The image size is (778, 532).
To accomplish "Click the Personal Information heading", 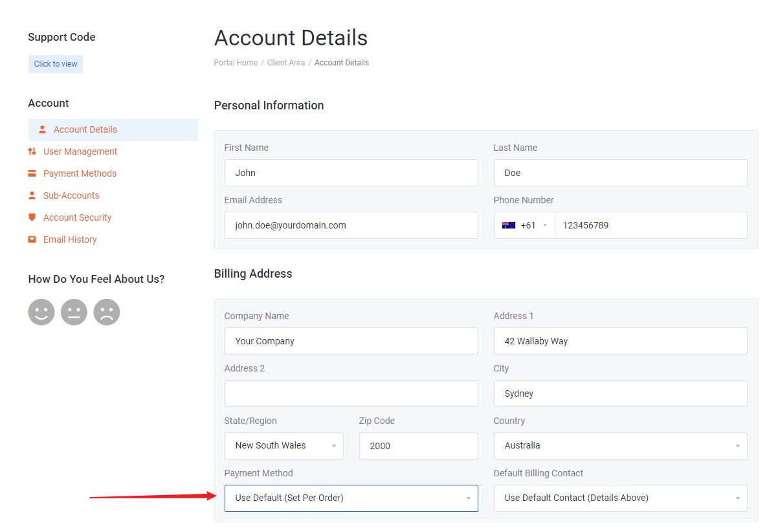I will point(269,105).
